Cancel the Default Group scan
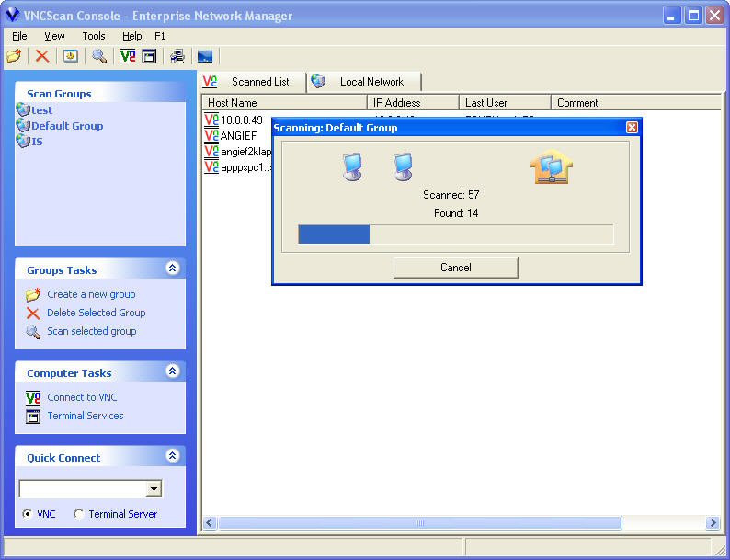The image size is (730, 560). (456, 268)
